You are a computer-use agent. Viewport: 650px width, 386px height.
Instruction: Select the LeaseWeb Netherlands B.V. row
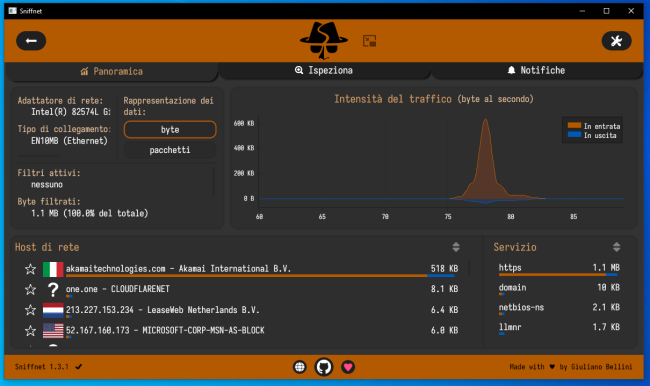point(241,310)
